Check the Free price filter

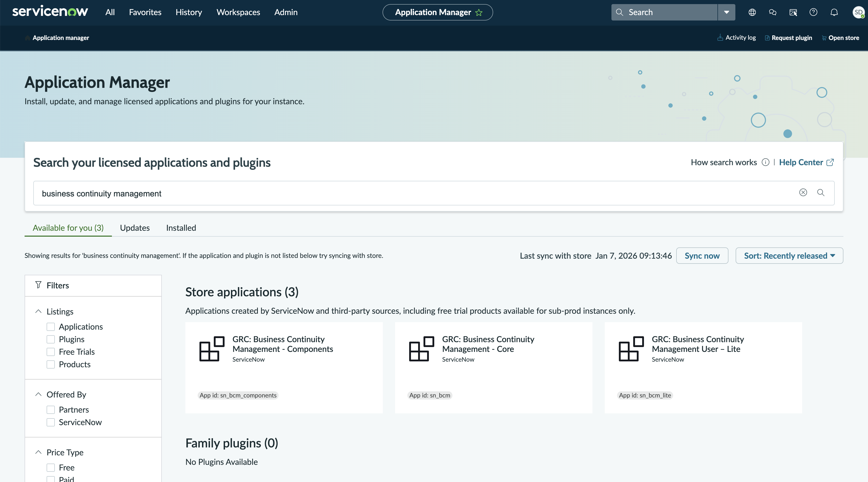(x=50, y=467)
